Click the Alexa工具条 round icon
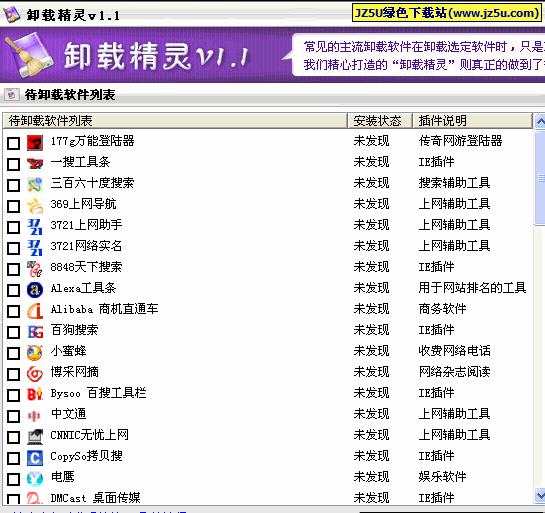 click(35, 290)
